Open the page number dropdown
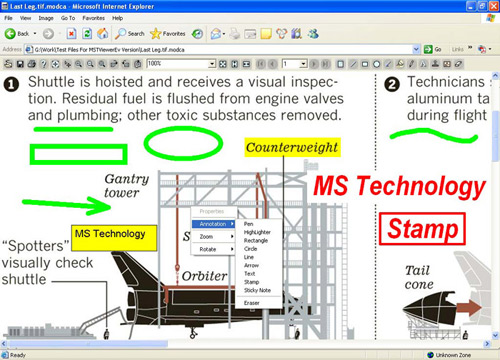 point(303,64)
